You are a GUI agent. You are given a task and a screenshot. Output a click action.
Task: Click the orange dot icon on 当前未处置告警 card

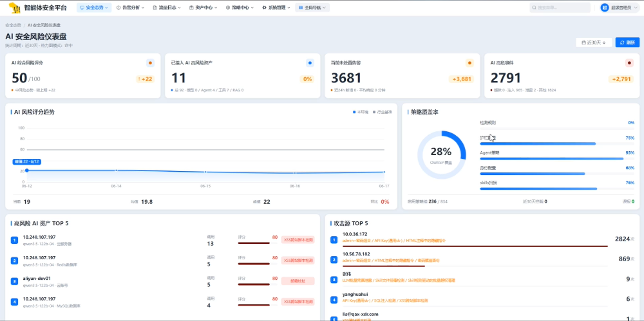click(470, 63)
